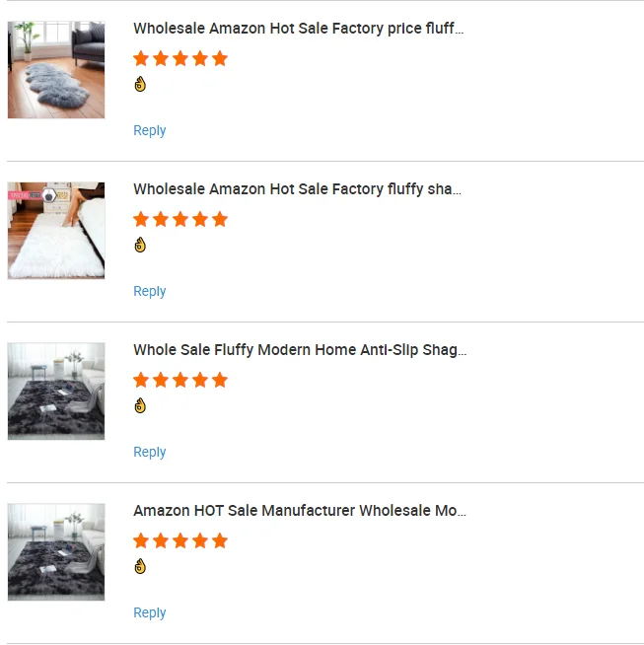Viewport: 644px width, 645px height.
Task: Click OK-hand emoji in 'Factory price fluff...' review
Action: 140,85
